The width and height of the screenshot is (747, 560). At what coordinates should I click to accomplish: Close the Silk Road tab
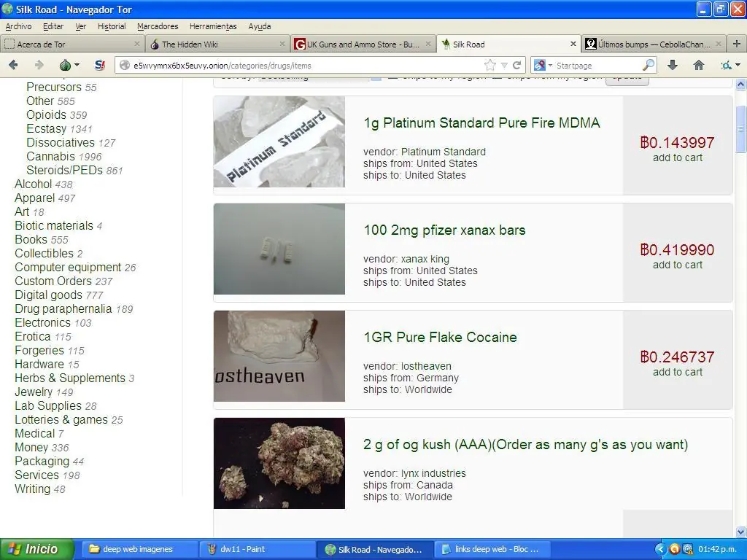(x=573, y=44)
